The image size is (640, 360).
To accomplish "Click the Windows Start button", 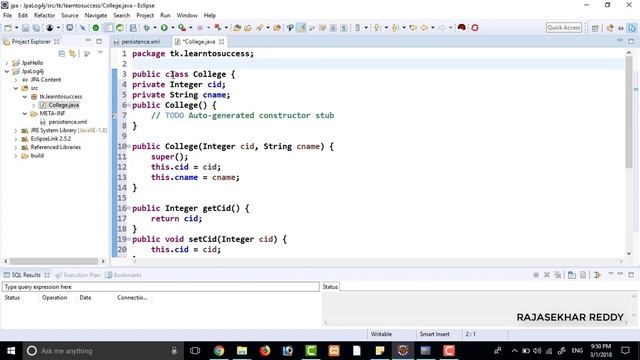I will pyautogui.click(x=11, y=351).
